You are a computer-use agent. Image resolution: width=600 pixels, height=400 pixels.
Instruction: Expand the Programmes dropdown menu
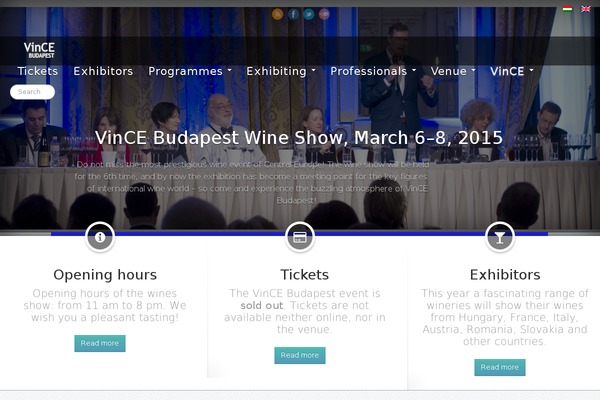coord(190,71)
